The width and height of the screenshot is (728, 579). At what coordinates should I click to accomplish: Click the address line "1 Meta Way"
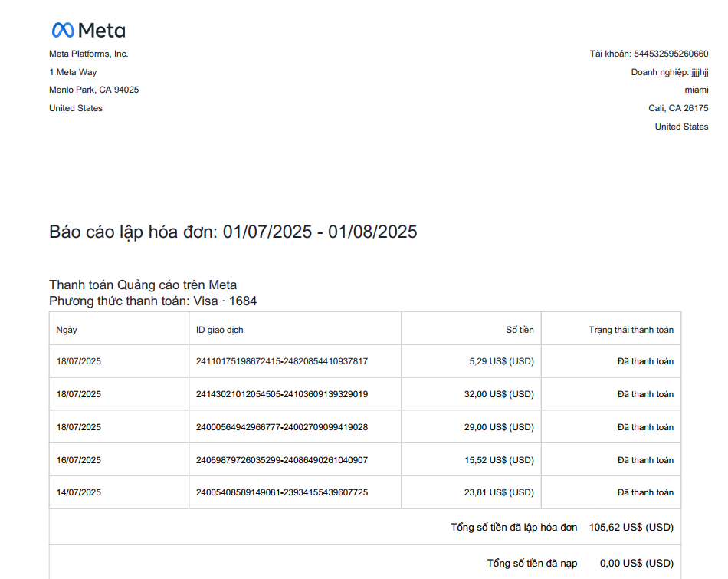point(73,72)
